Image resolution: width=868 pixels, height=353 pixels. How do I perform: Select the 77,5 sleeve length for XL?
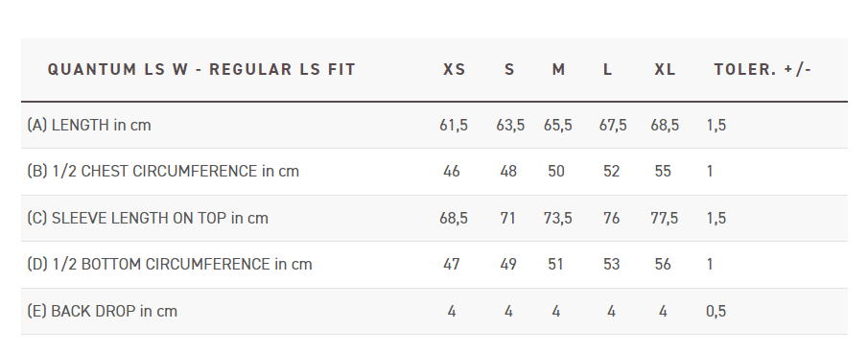(665, 219)
